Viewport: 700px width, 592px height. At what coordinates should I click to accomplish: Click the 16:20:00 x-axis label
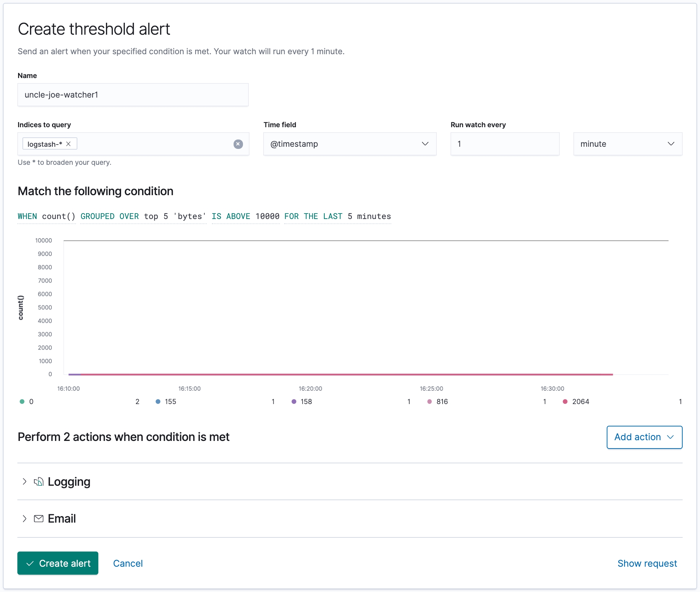point(310,389)
